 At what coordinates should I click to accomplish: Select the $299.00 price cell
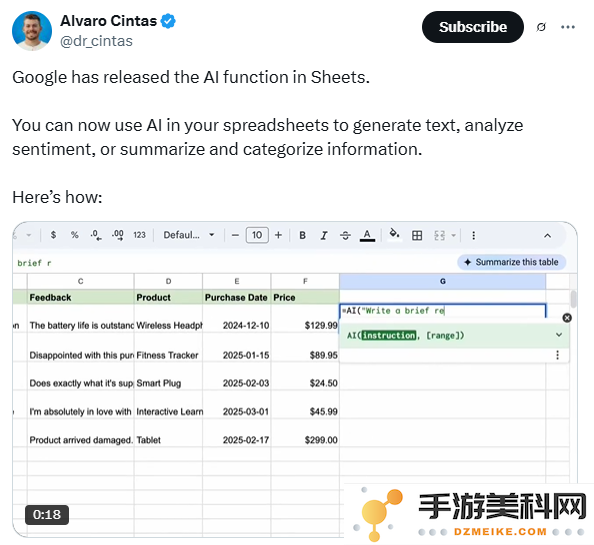305,433
